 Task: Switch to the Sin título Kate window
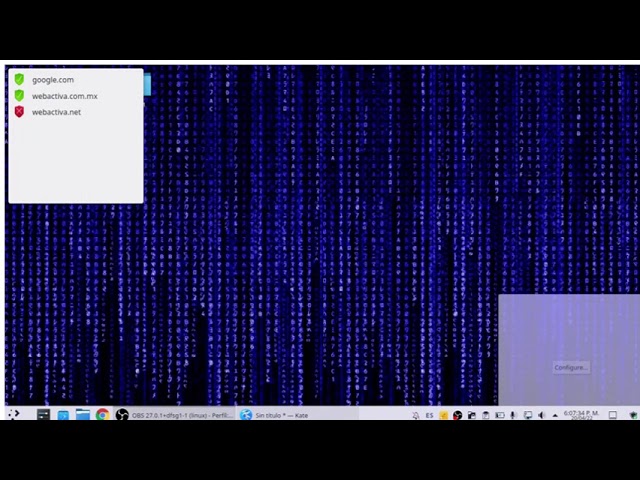click(298, 415)
